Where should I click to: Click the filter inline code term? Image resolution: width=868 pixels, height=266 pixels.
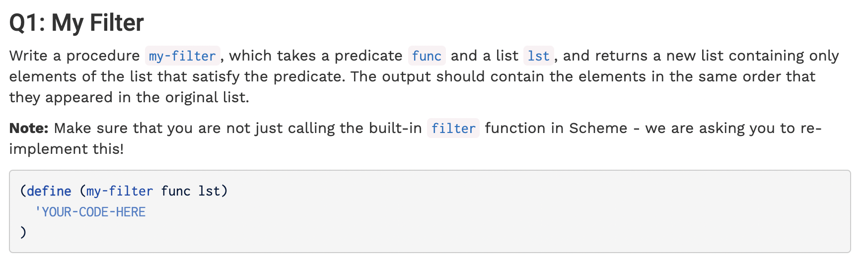point(453,128)
